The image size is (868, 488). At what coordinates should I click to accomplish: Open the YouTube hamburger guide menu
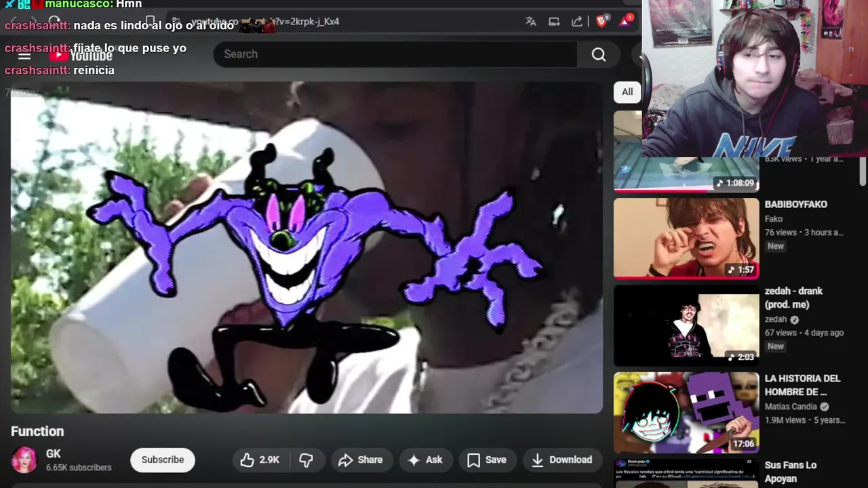[24, 56]
